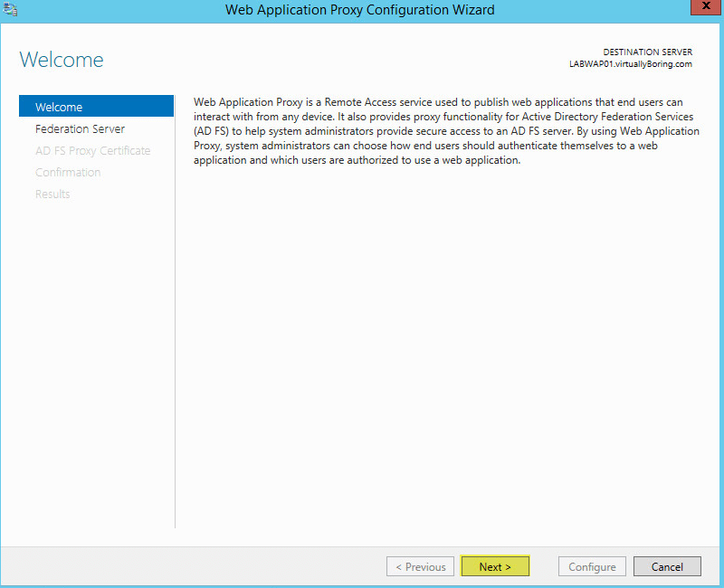724x588 pixels.
Task: Click the disabled Previous button
Action: point(420,566)
